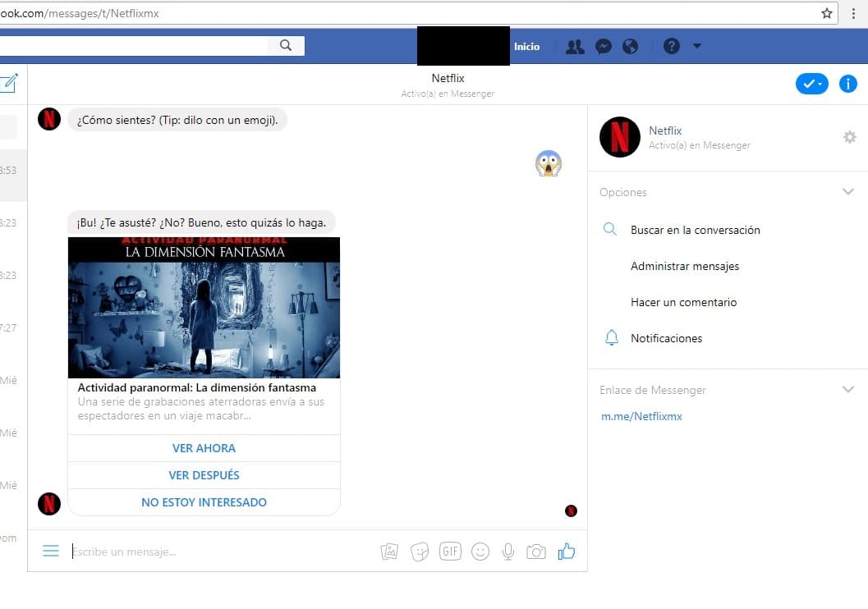Open the Messenger icon in top bar
The height and width of the screenshot is (609, 868).
click(603, 47)
